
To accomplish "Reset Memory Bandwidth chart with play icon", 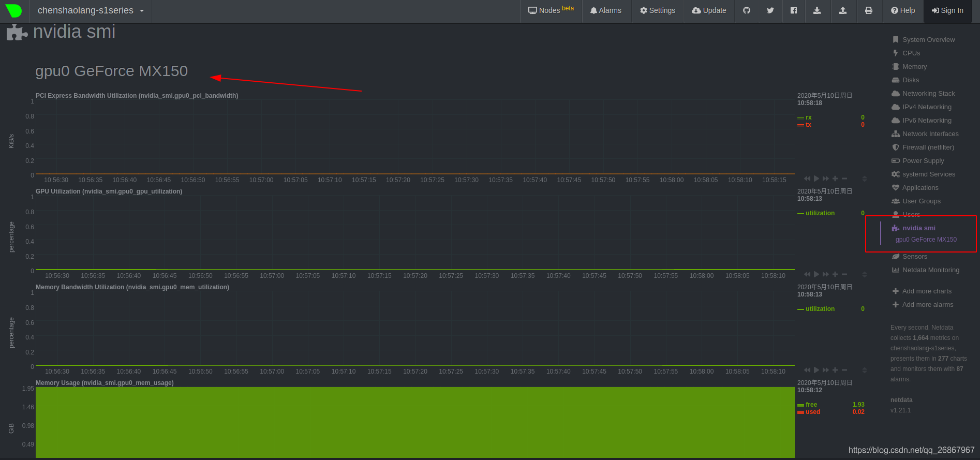I will 816,370.
